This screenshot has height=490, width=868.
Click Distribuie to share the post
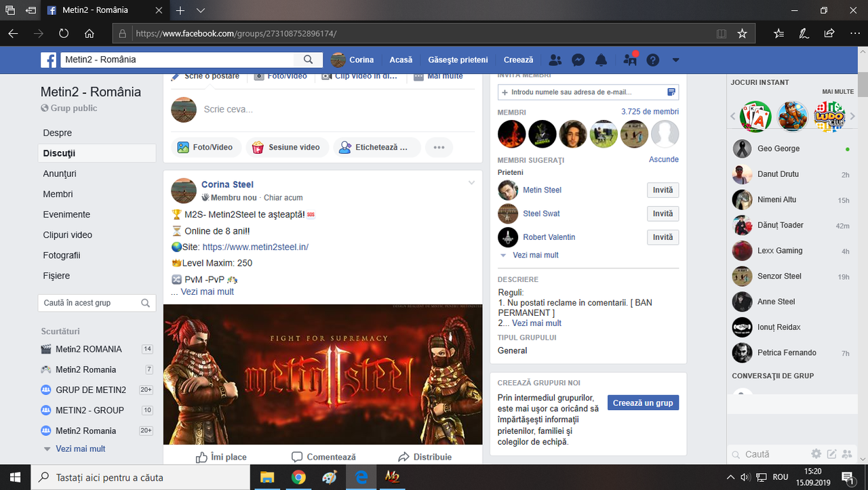pos(425,457)
